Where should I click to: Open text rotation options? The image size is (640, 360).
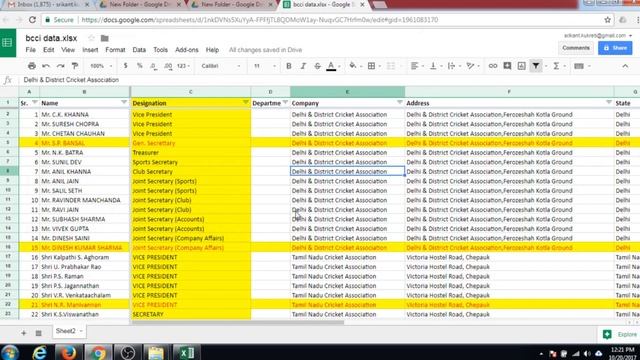tap(471, 66)
